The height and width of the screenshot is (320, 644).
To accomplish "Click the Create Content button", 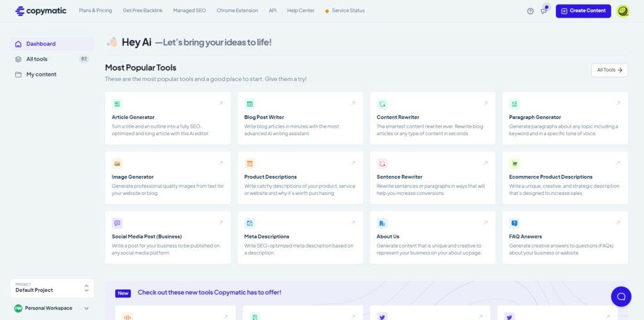I will point(583,11).
